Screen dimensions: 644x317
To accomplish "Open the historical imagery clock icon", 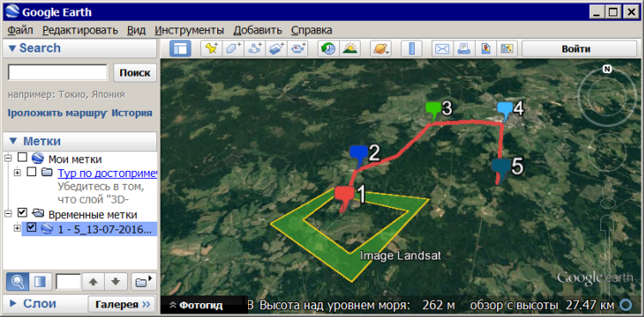I will tap(328, 49).
